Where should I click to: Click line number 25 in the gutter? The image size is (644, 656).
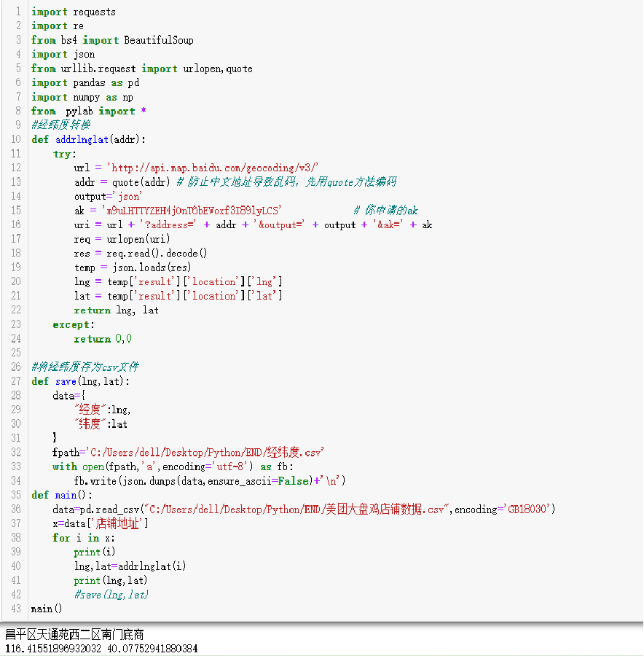pyautogui.click(x=16, y=353)
